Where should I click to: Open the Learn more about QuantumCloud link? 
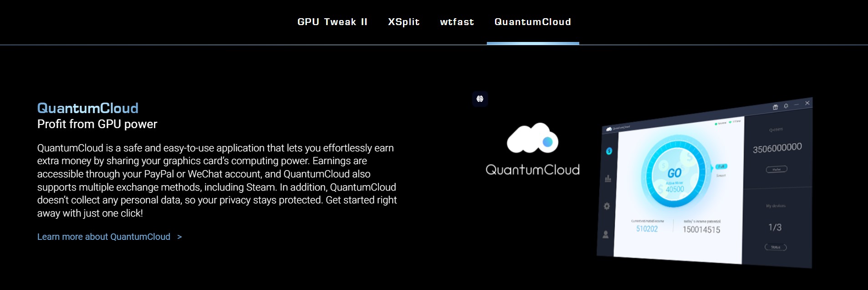pyautogui.click(x=104, y=237)
